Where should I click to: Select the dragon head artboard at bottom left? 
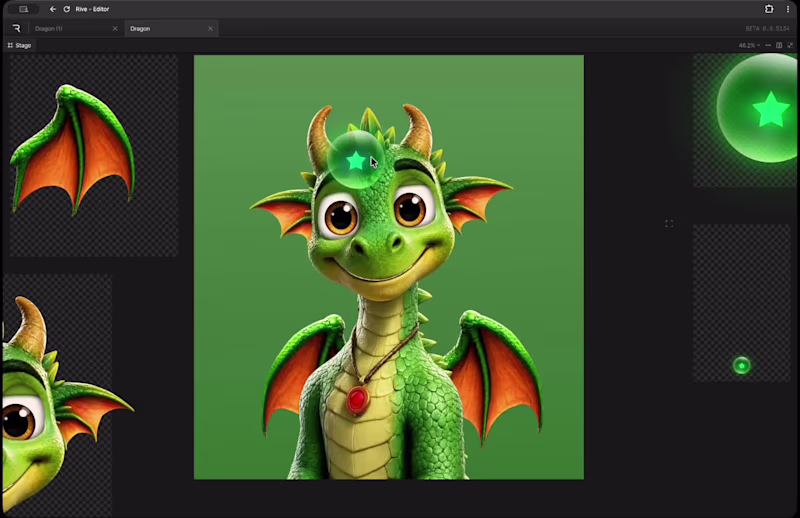57,396
